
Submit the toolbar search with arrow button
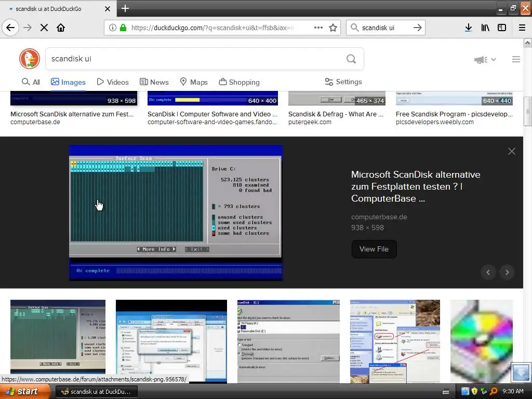tap(418, 28)
